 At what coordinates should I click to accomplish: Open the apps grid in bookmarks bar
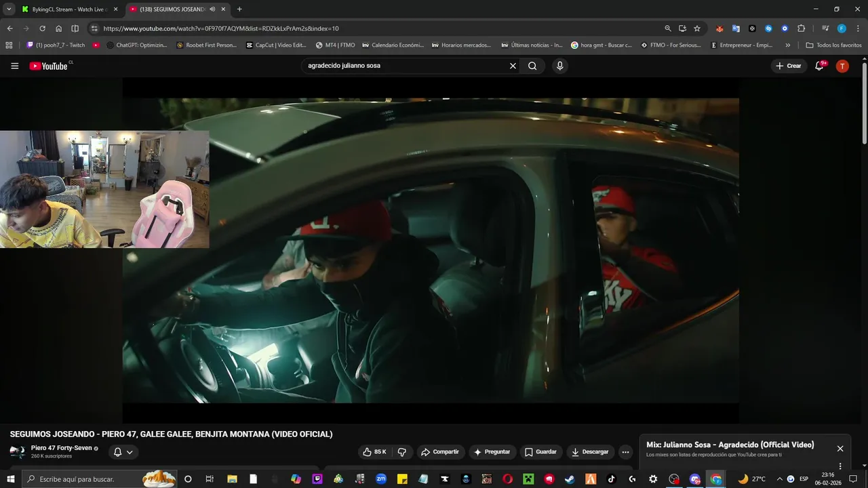click(9, 45)
